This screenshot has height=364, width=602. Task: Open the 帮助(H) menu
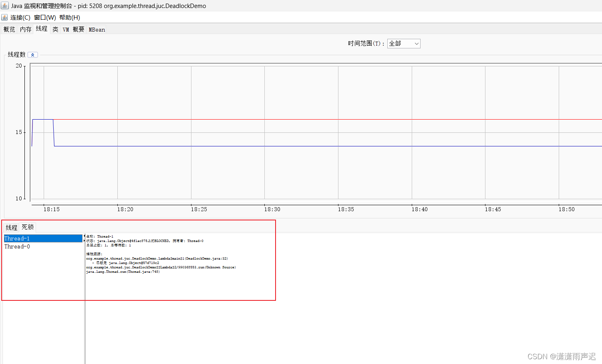pos(70,18)
